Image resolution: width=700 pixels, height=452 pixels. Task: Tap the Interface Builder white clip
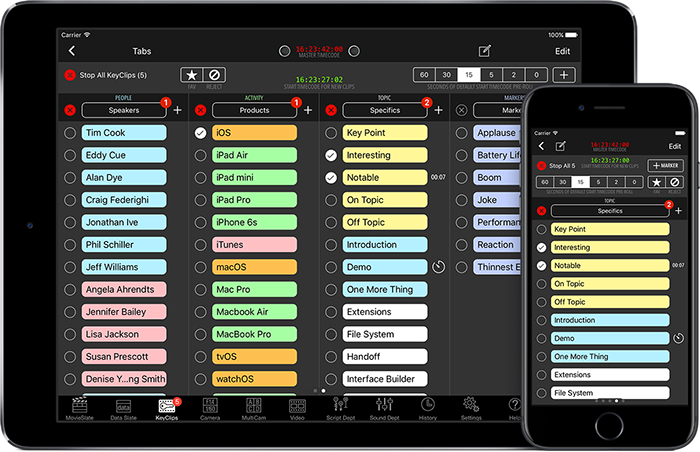click(385, 379)
